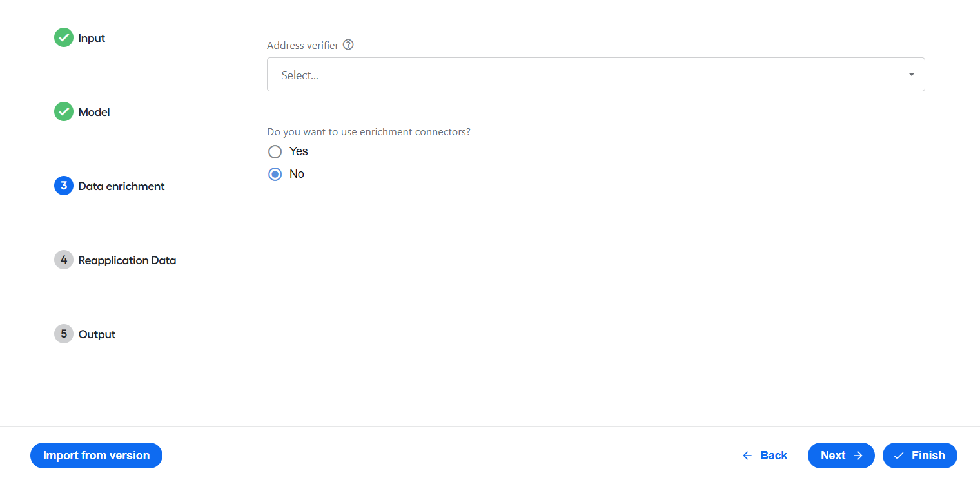Go to the Input step
The height and width of the screenshot is (480, 980).
[92, 38]
